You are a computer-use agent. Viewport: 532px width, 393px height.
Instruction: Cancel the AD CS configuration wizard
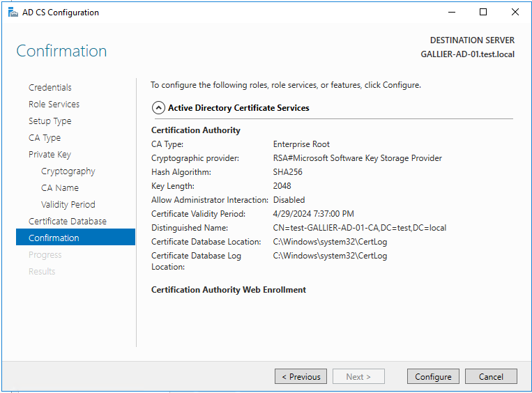coord(491,376)
